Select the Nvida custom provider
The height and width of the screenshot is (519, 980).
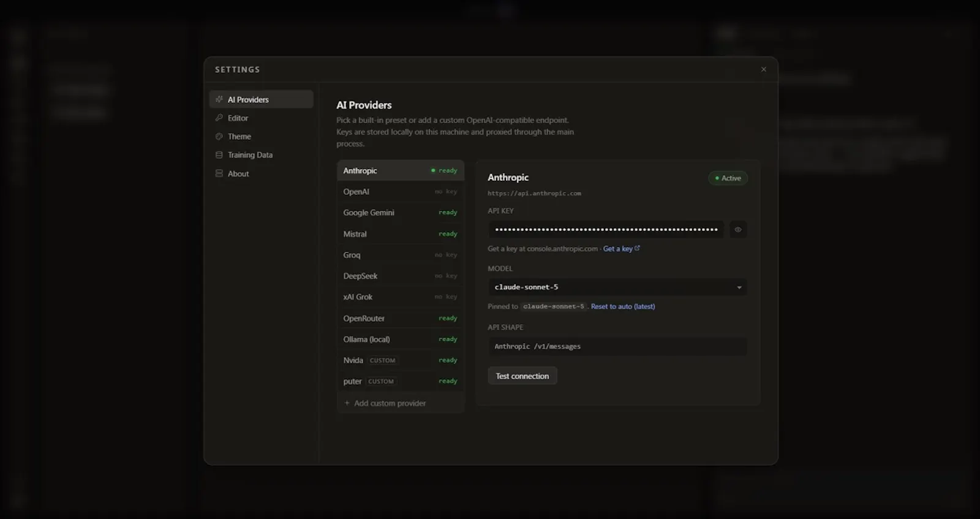coord(401,360)
